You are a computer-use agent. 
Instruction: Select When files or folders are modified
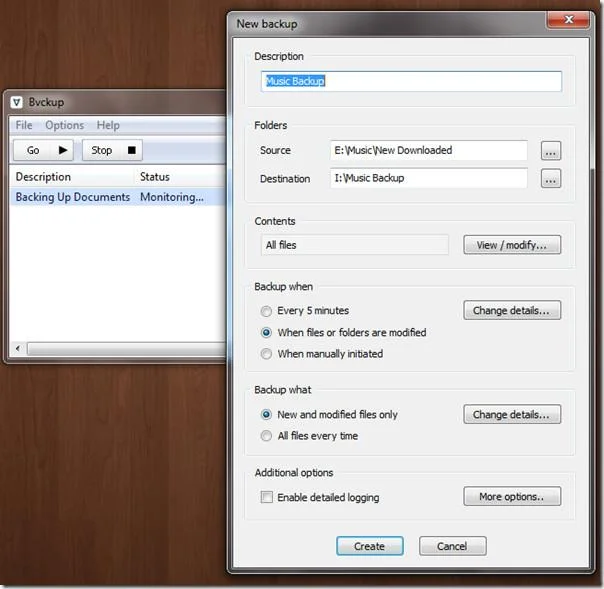tap(266, 332)
